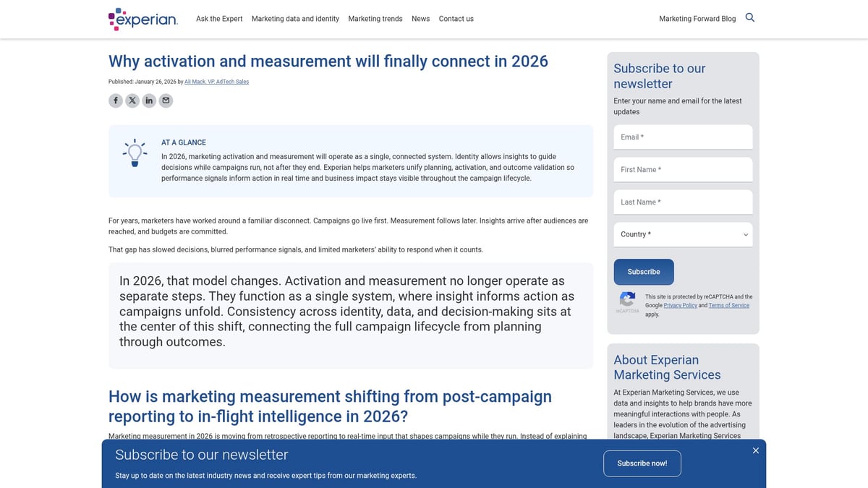Open the site search
This screenshot has height=488, width=868.
749,17
